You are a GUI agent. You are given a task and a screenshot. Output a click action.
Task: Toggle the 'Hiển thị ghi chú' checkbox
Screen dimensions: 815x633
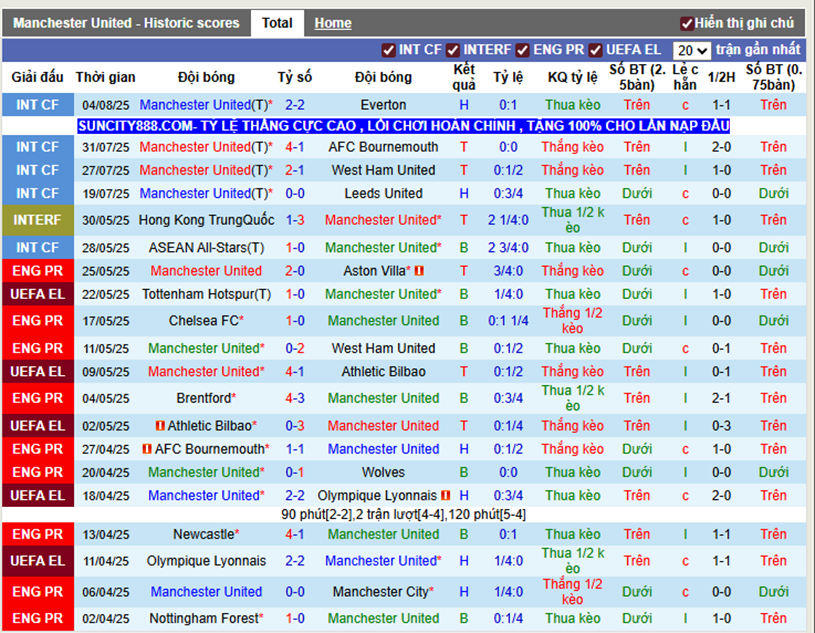click(686, 24)
